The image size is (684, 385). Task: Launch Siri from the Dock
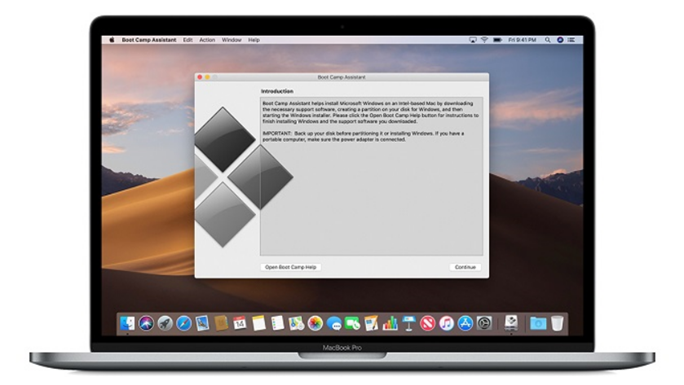tap(146, 324)
